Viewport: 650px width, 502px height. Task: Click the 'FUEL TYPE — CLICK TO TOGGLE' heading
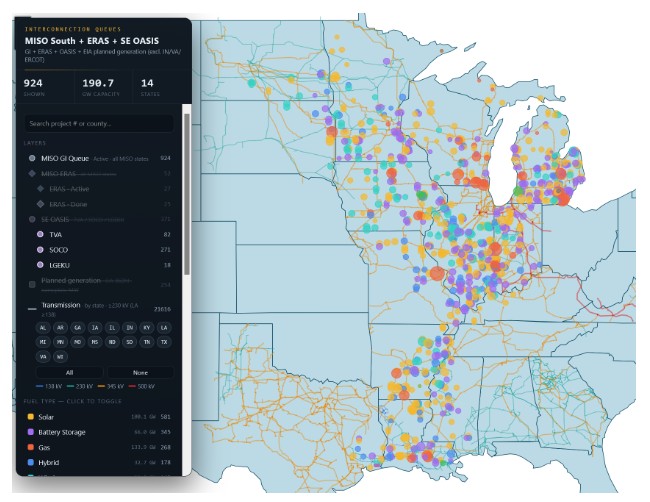(x=73, y=401)
